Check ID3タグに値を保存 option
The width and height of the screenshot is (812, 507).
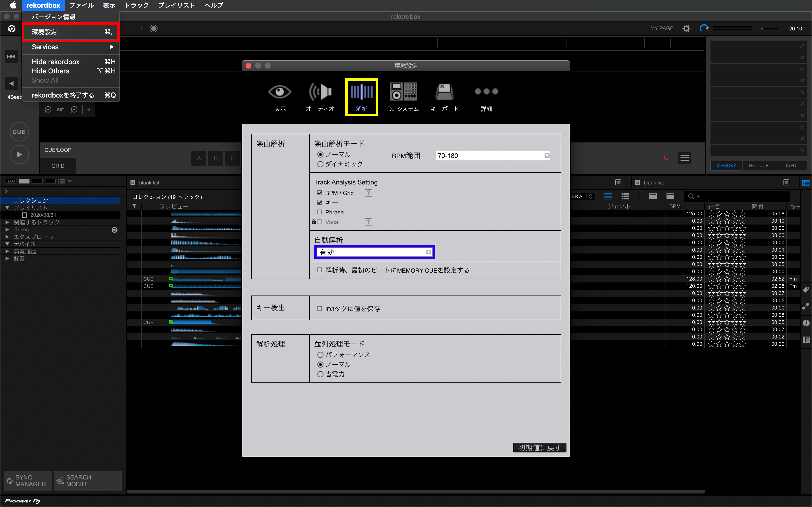(x=319, y=309)
